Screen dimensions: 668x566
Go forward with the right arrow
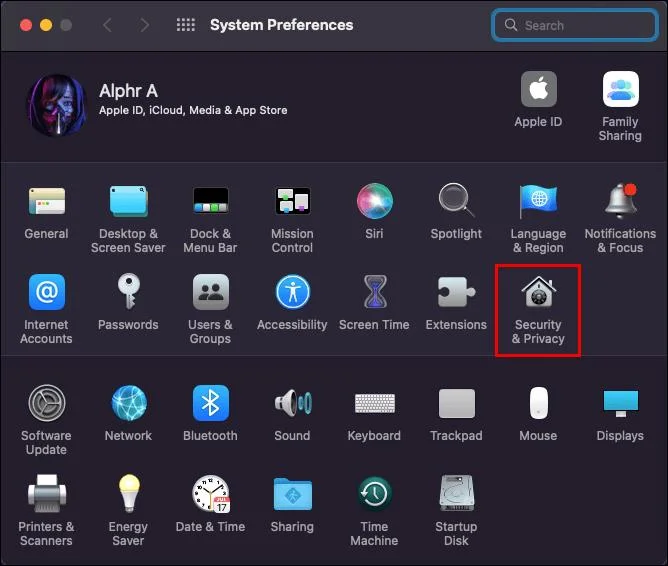click(144, 25)
